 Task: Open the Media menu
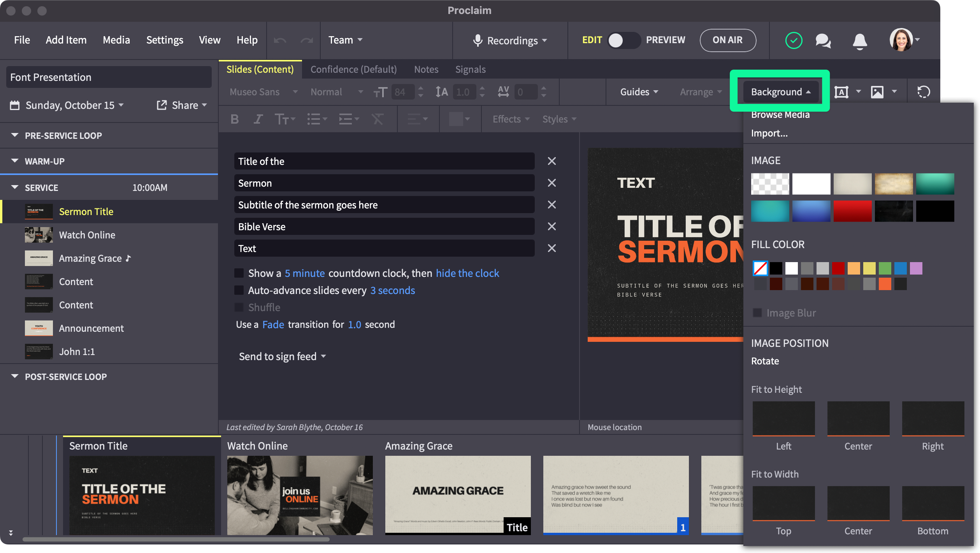(x=116, y=40)
